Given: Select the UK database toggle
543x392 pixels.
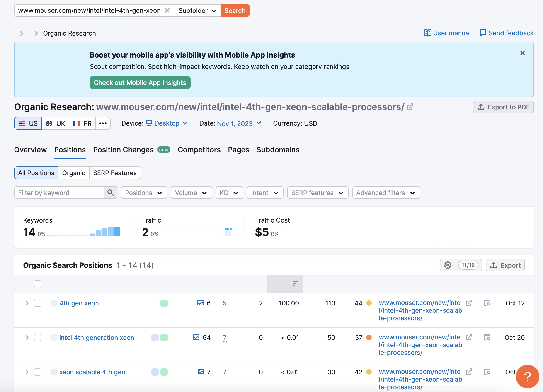Looking at the screenshot, I should pos(56,123).
